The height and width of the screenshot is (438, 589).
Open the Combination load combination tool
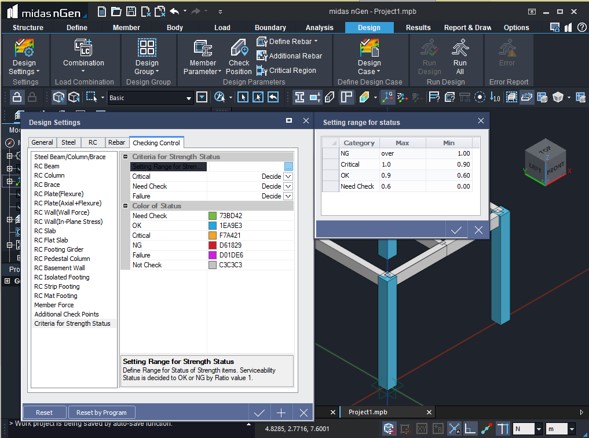pyautogui.click(x=83, y=56)
